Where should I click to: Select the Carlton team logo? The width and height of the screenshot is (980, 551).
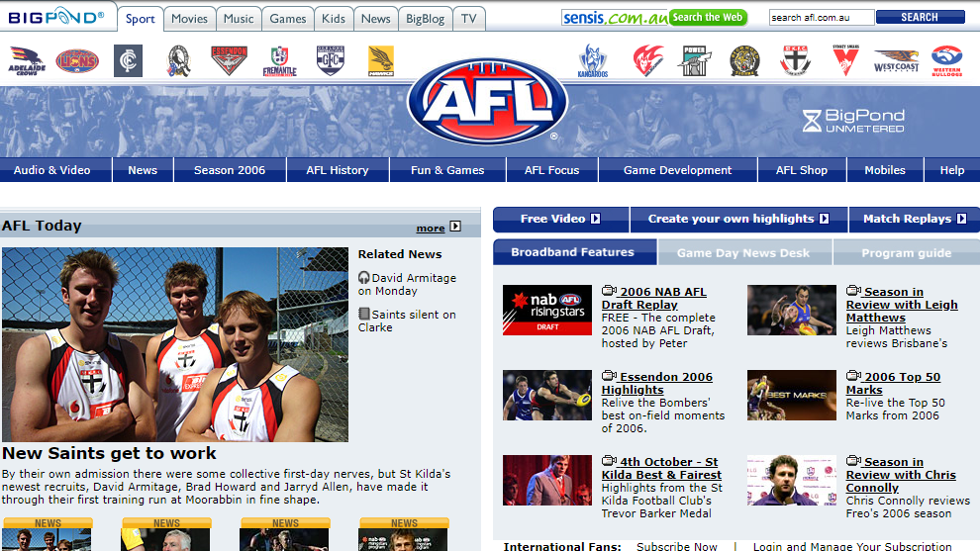point(128,60)
